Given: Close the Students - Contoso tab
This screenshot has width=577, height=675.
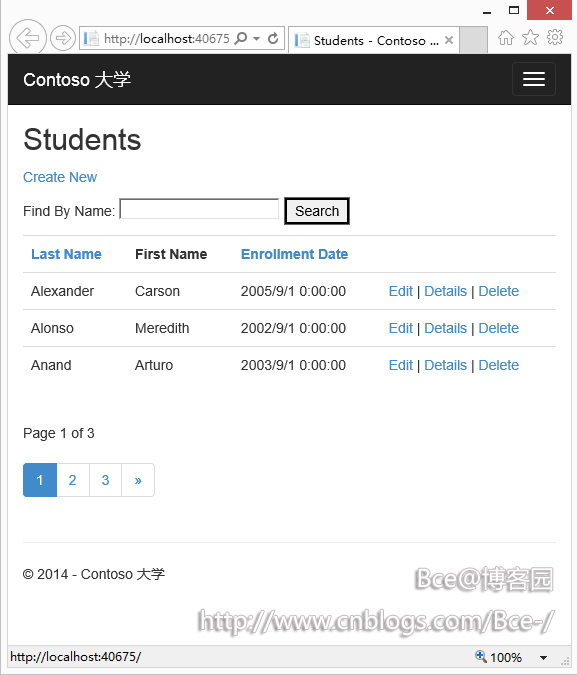Looking at the screenshot, I should (449, 40).
